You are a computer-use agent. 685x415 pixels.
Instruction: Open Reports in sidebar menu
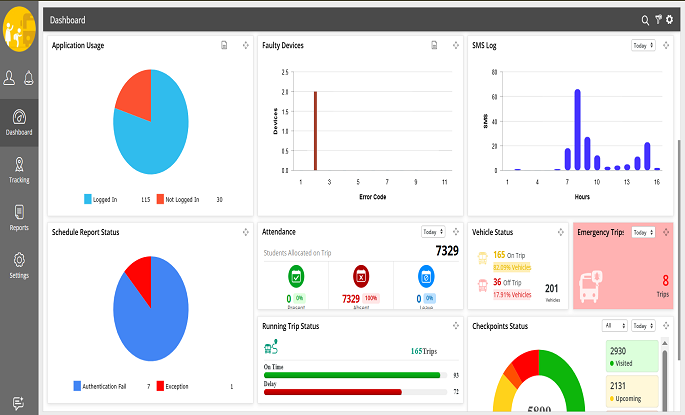point(19,218)
